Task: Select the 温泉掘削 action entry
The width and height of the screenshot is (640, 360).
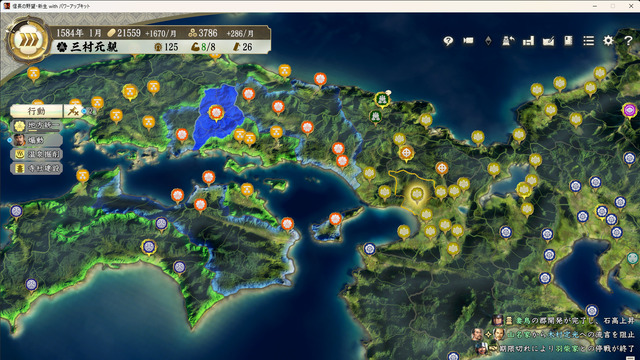Action: [x=37, y=154]
